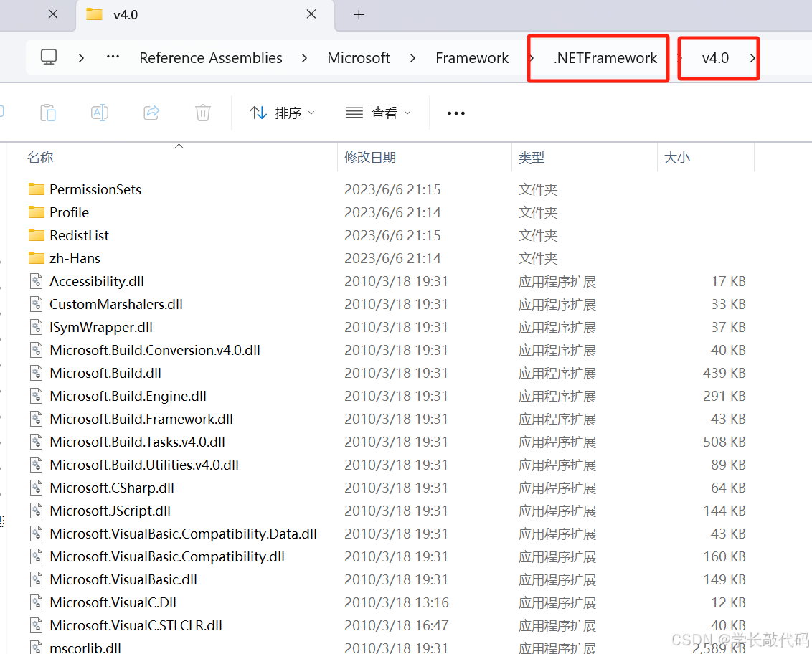
Task: Open the 排序 sort dropdown
Action: 282,113
